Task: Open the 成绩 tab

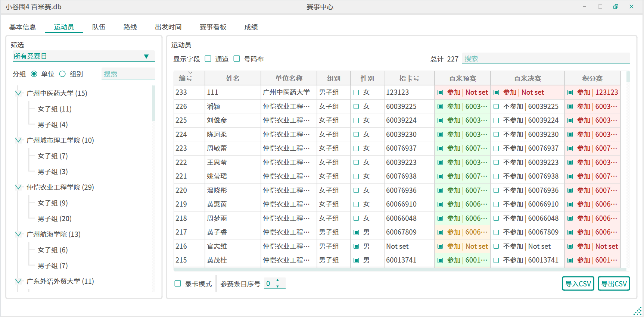Action: click(x=251, y=27)
